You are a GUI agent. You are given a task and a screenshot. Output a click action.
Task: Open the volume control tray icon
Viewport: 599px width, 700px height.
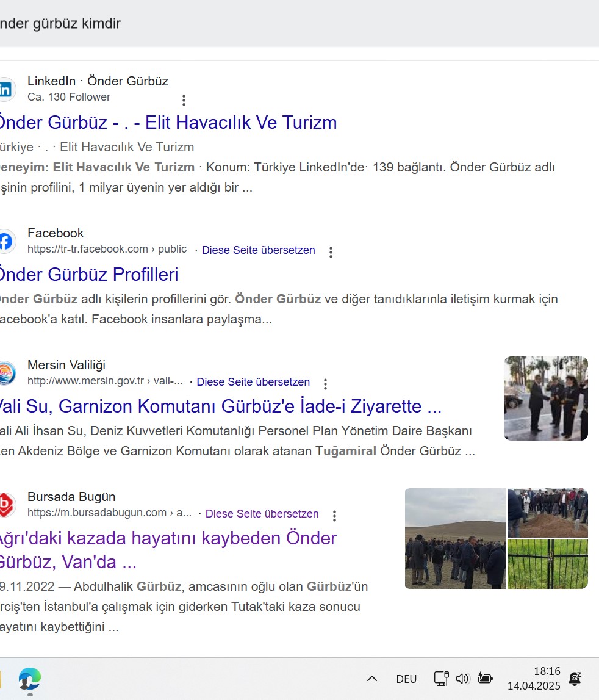click(x=462, y=679)
